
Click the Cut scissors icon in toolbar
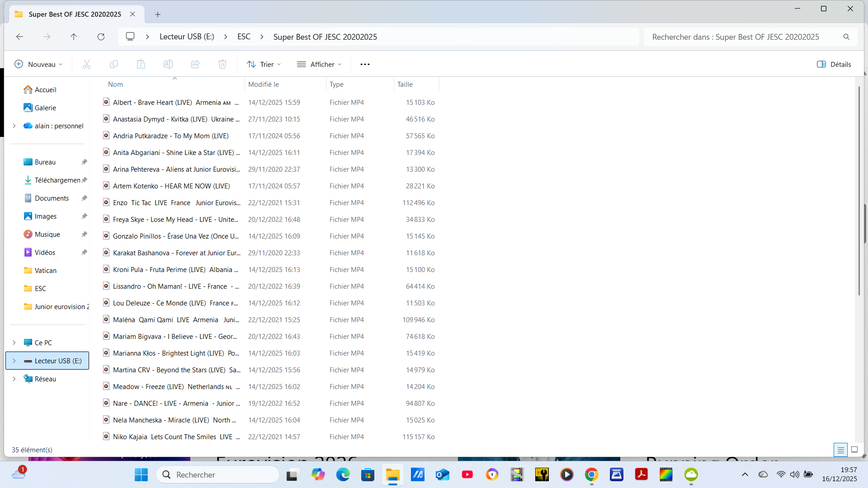(x=87, y=64)
